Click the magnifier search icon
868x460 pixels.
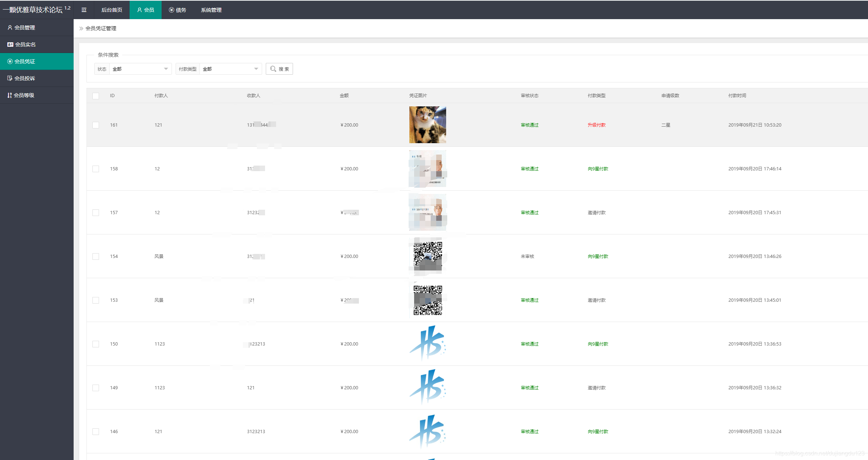(x=273, y=69)
